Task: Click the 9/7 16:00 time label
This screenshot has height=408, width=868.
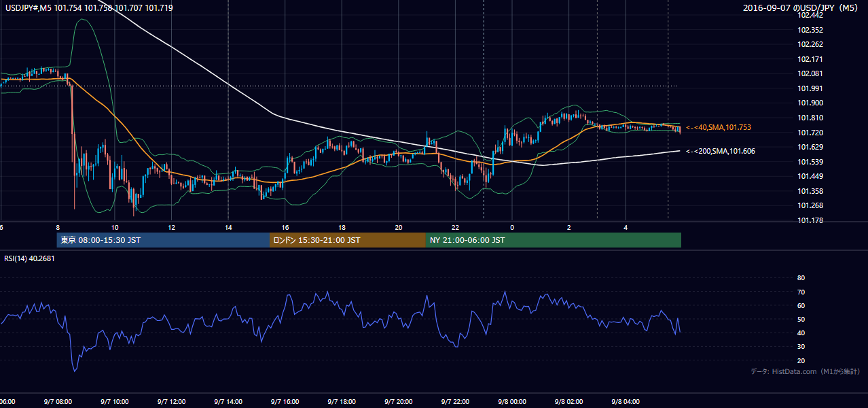Action: point(285,402)
